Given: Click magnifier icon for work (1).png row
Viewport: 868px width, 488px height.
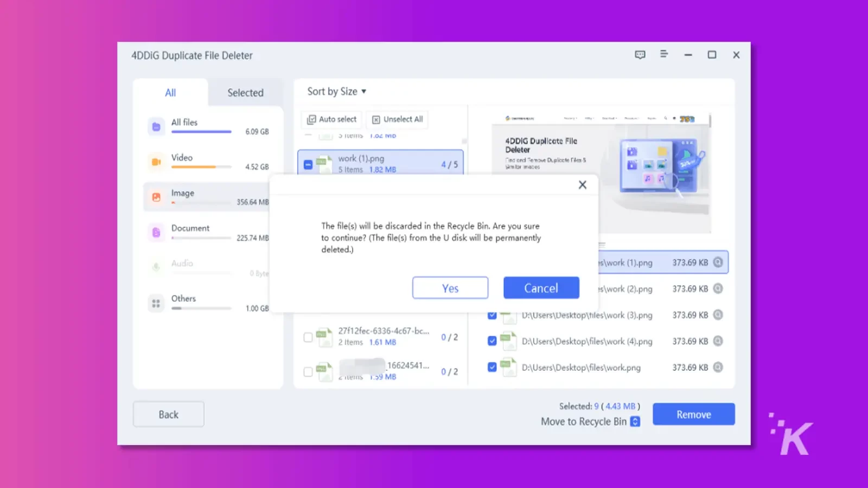Looking at the screenshot, I should click(x=718, y=262).
